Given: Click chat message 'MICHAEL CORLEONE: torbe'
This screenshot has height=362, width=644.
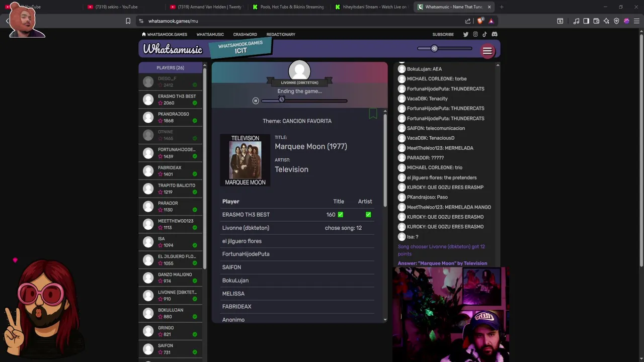Looking at the screenshot, I should (437, 78).
